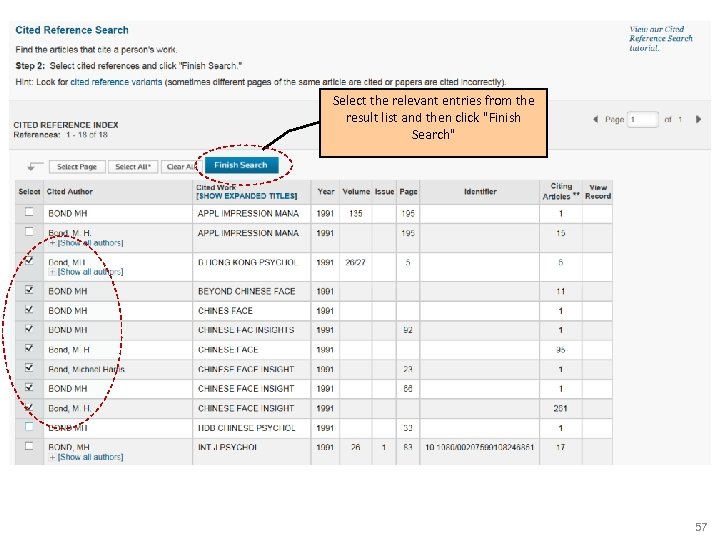Click the Volume column header
Viewport: 720px width, 540px height.
coord(356,192)
